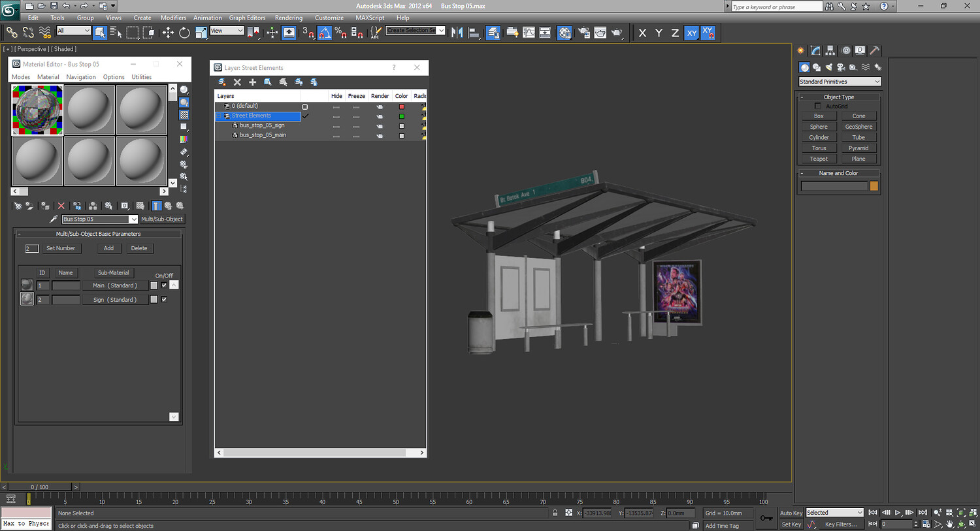Open the reference coordinate View dropdown
Image resolution: width=980 pixels, height=531 pixels.
click(x=227, y=31)
